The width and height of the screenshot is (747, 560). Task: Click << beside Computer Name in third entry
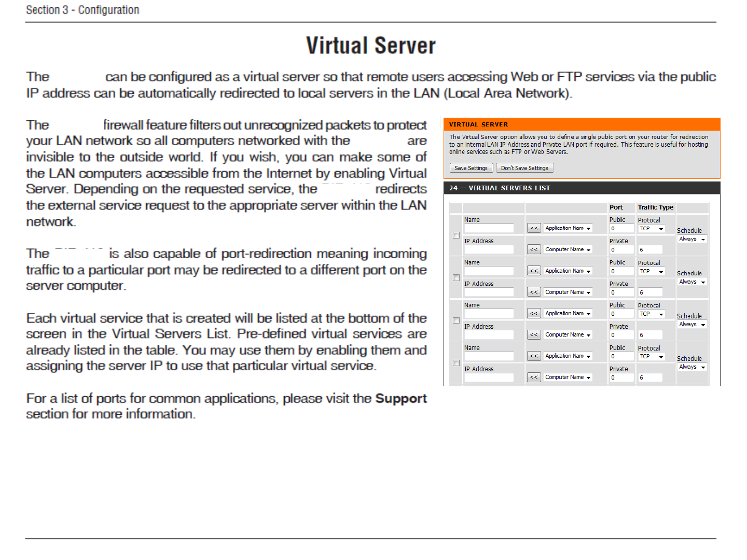click(x=534, y=334)
